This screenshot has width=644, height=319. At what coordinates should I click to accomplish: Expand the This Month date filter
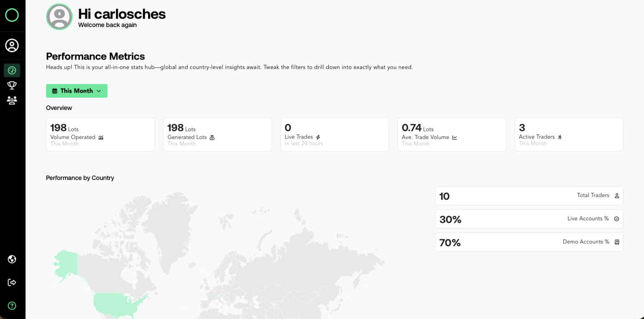click(x=77, y=91)
